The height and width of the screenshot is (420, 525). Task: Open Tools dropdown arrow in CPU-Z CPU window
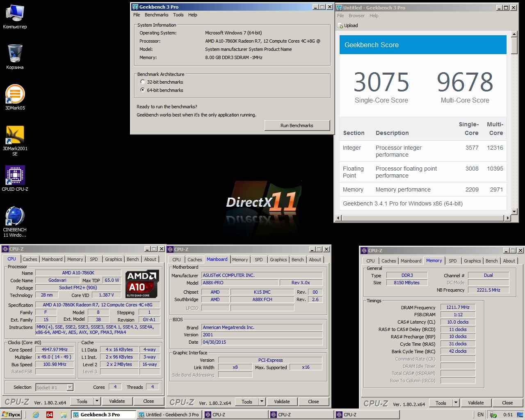coord(97,401)
